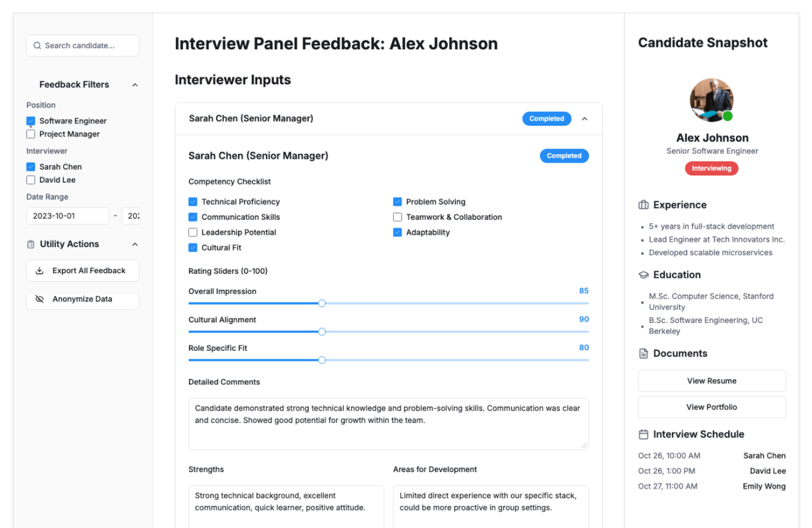Click the search magnifier icon
This screenshot has height=528, width=812.
click(x=37, y=46)
